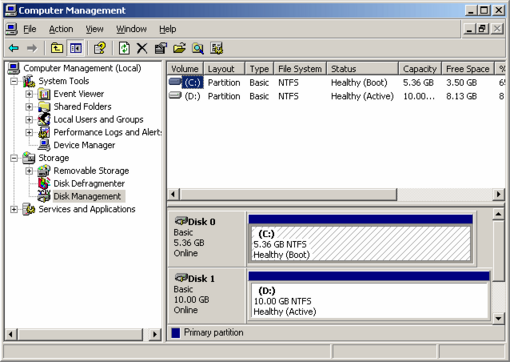Expand the Local Users and Groups node
This screenshot has height=362, width=510.
[29, 120]
